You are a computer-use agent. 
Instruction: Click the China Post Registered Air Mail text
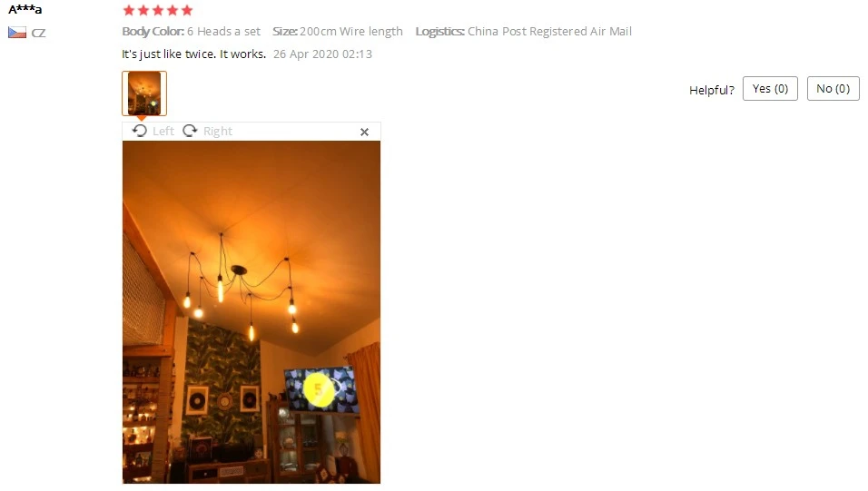549,31
